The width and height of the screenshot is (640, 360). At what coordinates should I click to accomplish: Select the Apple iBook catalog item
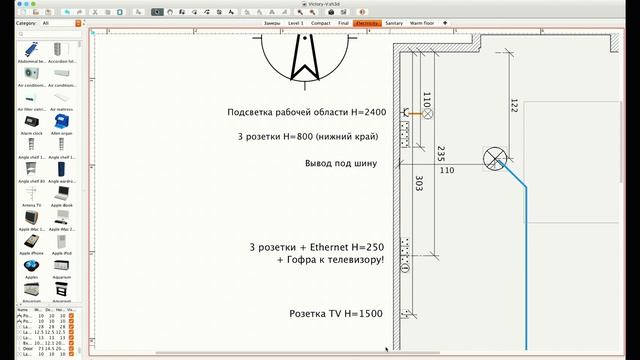click(x=62, y=197)
